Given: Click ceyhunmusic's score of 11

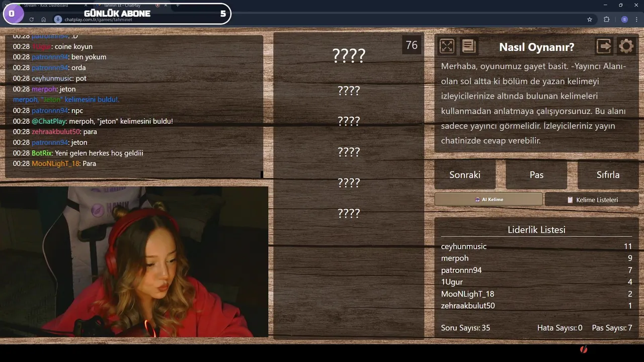Looking at the screenshot, I should [x=627, y=246].
